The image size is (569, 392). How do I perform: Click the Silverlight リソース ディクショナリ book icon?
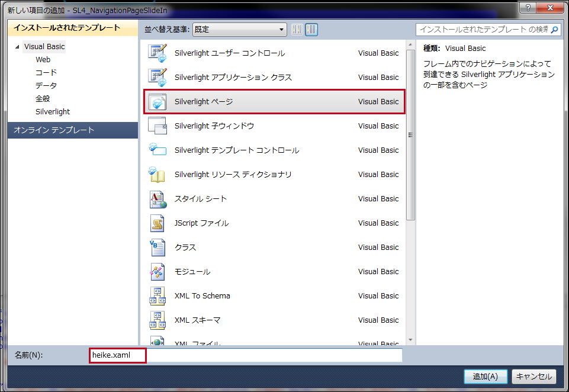pos(157,175)
